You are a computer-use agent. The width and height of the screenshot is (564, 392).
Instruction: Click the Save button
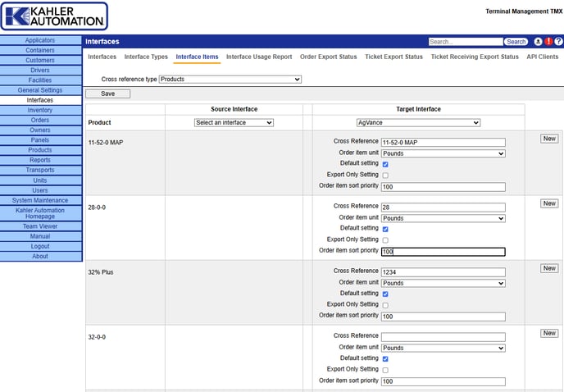(x=108, y=93)
